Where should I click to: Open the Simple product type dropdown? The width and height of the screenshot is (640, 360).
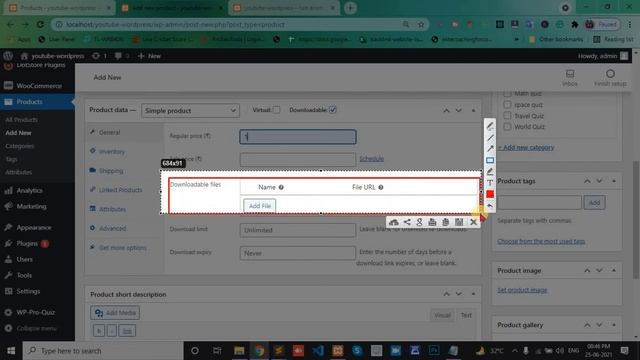tap(190, 111)
